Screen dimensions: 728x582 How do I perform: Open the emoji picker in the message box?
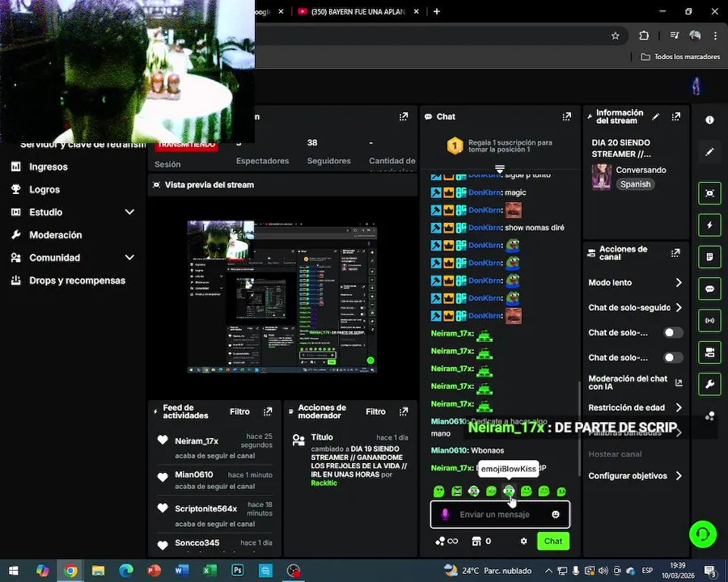[555, 514]
